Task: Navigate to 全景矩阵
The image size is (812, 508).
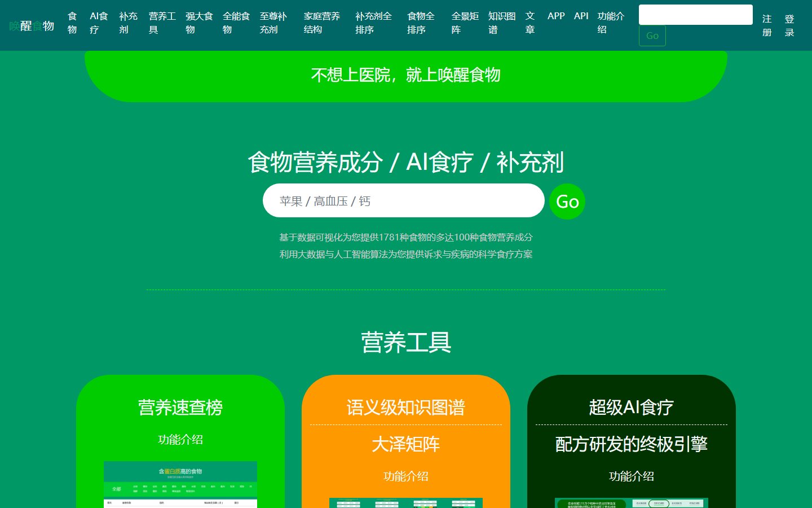Action: coord(465,23)
